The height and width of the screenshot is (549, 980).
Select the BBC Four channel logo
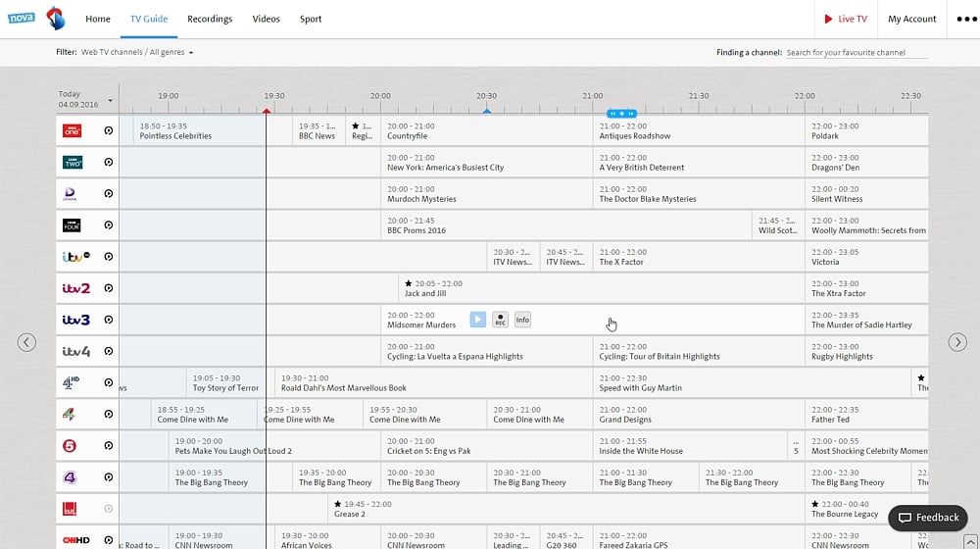pyautogui.click(x=72, y=225)
